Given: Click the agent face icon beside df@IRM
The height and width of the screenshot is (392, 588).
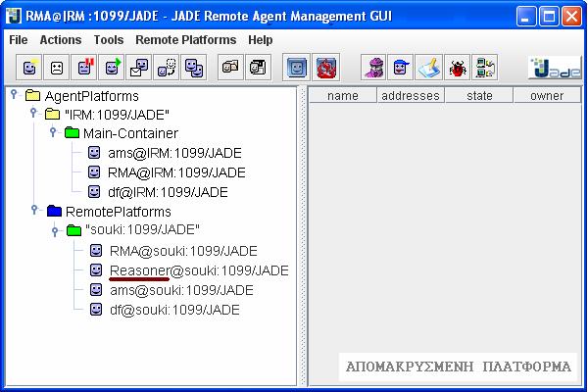Looking at the screenshot, I should (94, 191).
